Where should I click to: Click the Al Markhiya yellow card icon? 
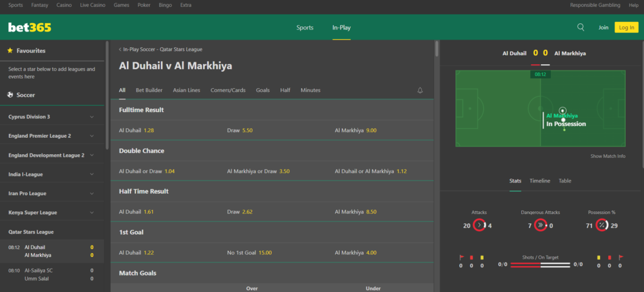point(599,257)
